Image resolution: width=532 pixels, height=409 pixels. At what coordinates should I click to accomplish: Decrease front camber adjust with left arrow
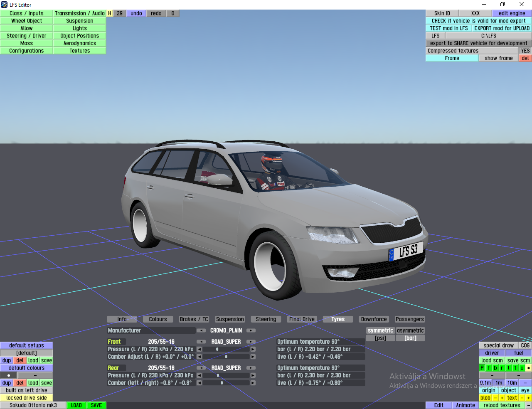pos(199,357)
